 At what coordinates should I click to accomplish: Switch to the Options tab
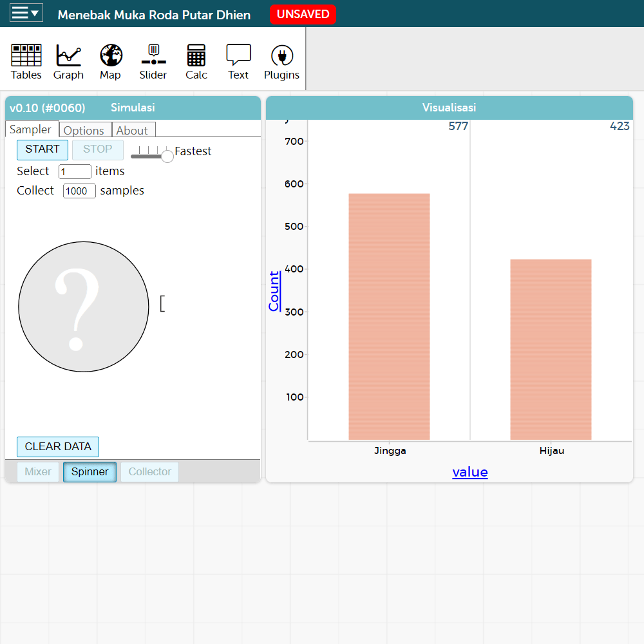click(84, 130)
